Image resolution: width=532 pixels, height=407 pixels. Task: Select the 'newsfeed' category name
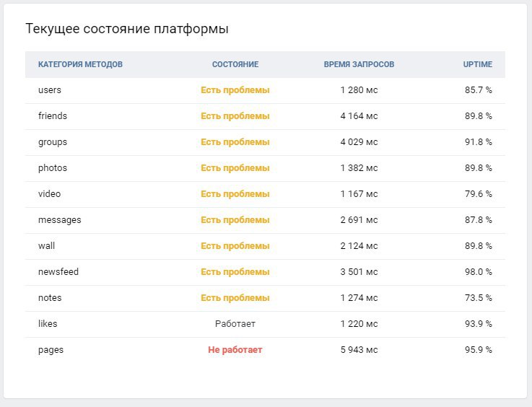point(58,272)
